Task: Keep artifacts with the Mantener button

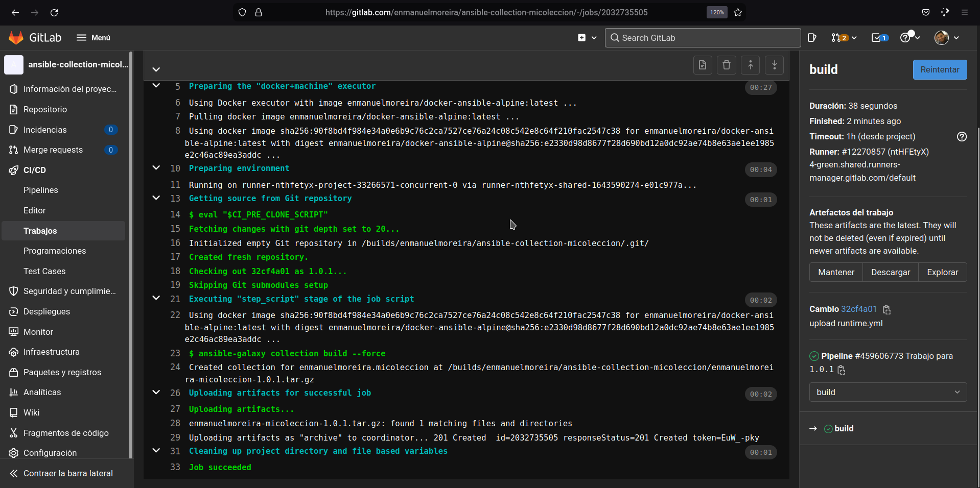Action: pos(836,272)
